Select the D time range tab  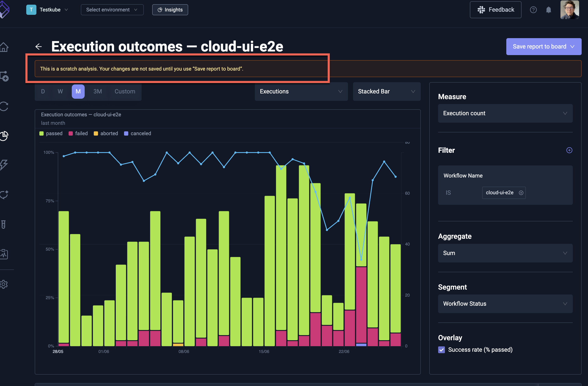tap(43, 92)
